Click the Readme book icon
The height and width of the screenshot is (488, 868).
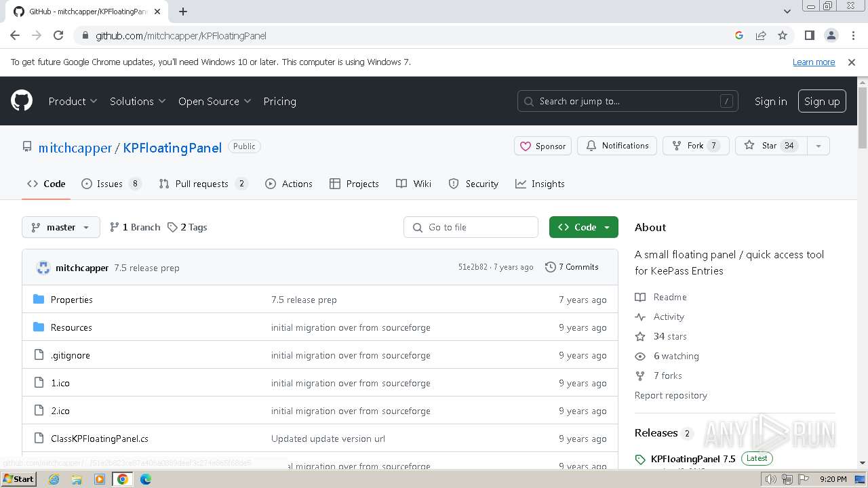[x=640, y=297]
